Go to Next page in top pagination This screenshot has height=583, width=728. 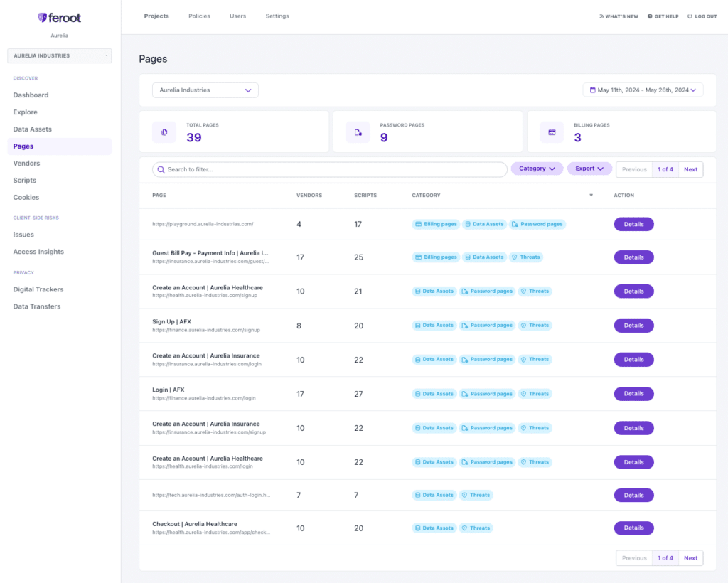click(690, 169)
